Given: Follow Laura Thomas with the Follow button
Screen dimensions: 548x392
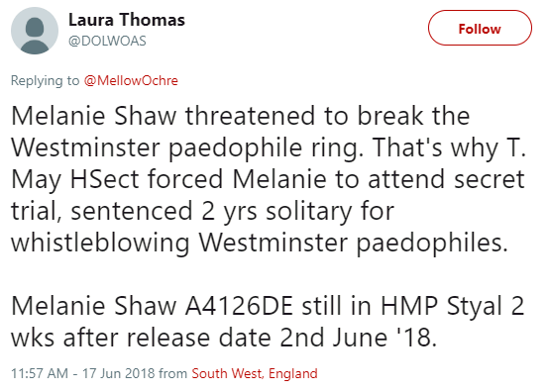Looking at the screenshot, I should [x=480, y=28].
